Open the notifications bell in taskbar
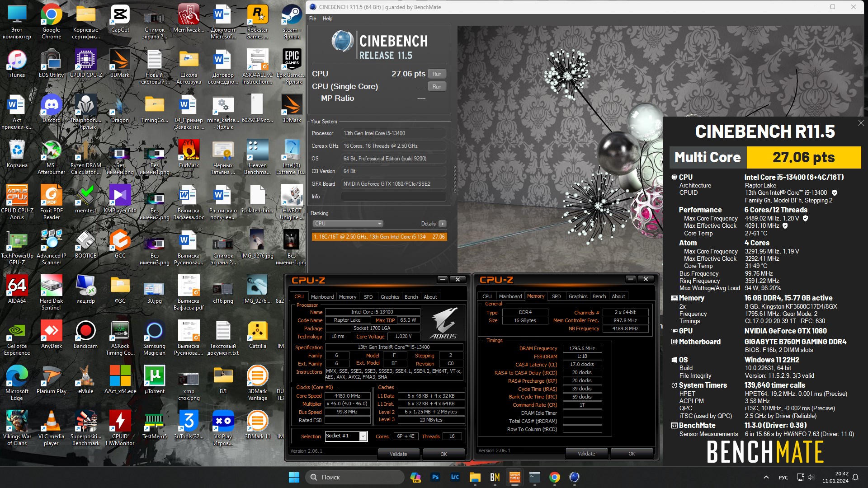868x488 pixels. (x=855, y=477)
